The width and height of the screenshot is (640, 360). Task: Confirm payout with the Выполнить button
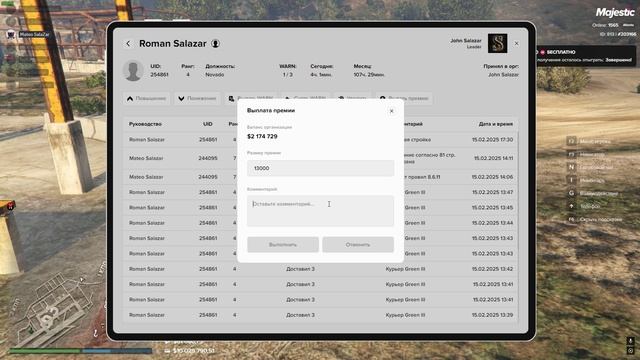[x=283, y=244]
